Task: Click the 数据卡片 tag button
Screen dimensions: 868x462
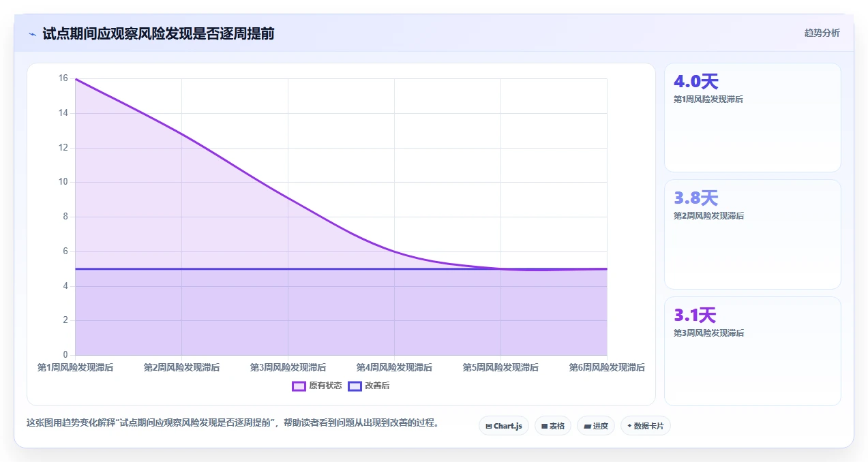Action: pyautogui.click(x=646, y=426)
